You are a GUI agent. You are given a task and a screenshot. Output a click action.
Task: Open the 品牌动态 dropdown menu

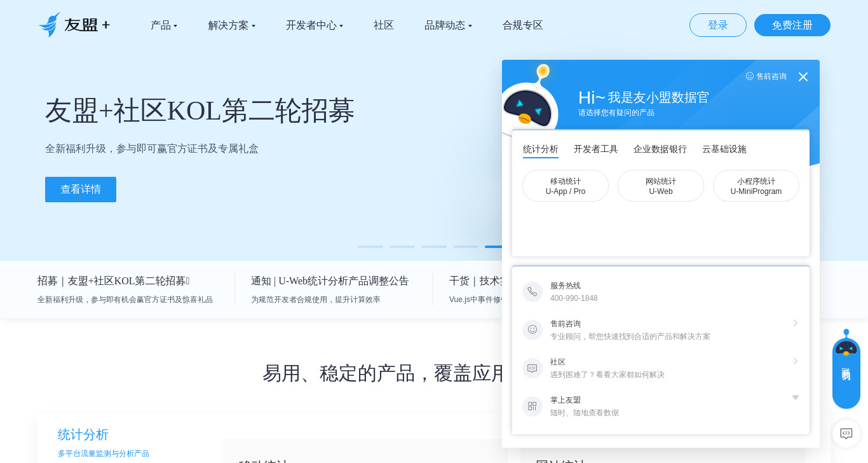pos(448,25)
